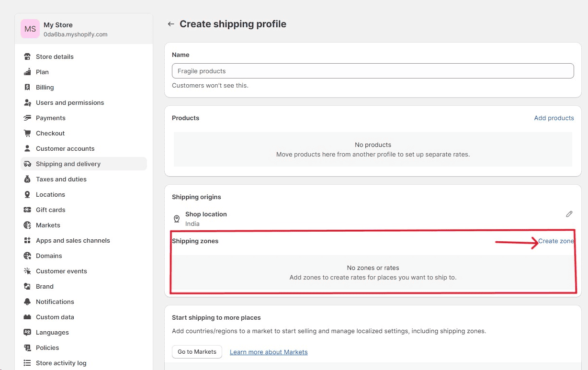Screen dimensions: 588x370
Task: Click the Custom data icon
Action: click(27, 317)
